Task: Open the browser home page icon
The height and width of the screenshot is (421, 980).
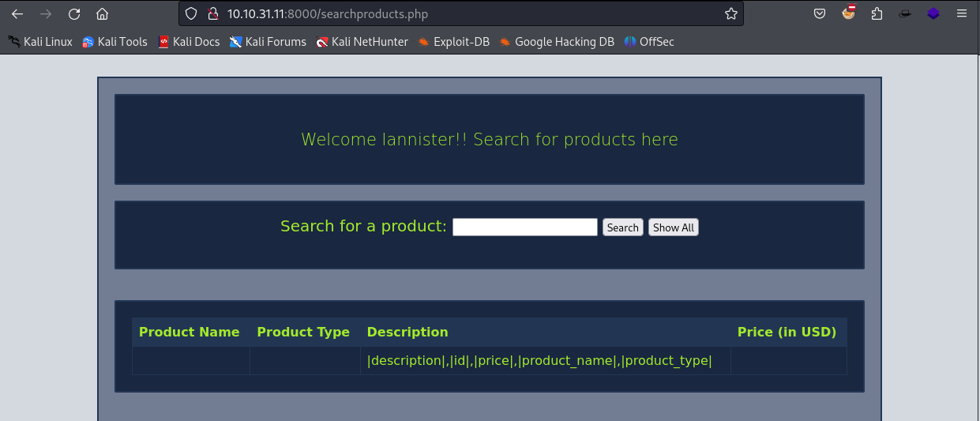Action: tap(102, 13)
